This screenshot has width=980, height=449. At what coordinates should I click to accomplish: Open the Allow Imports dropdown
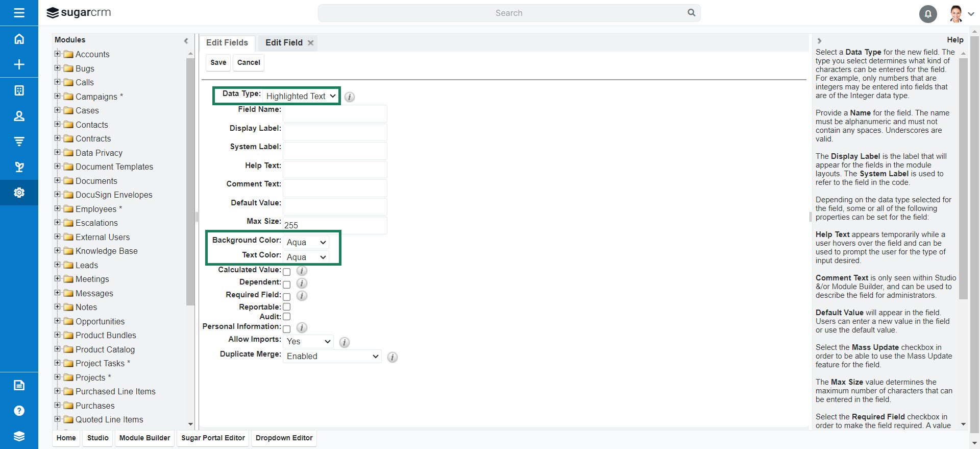click(308, 341)
